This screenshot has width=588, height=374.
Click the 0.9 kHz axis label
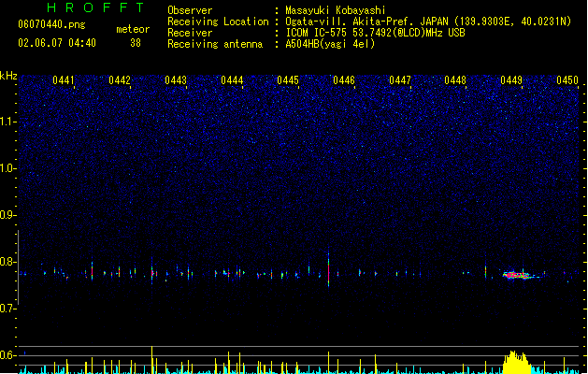(7, 215)
